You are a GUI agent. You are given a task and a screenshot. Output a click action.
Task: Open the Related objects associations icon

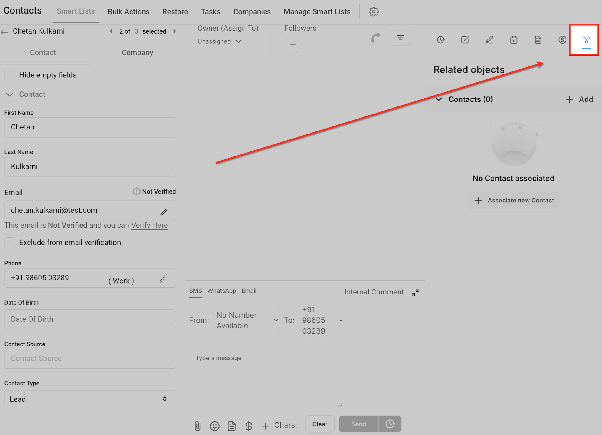[x=586, y=40]
